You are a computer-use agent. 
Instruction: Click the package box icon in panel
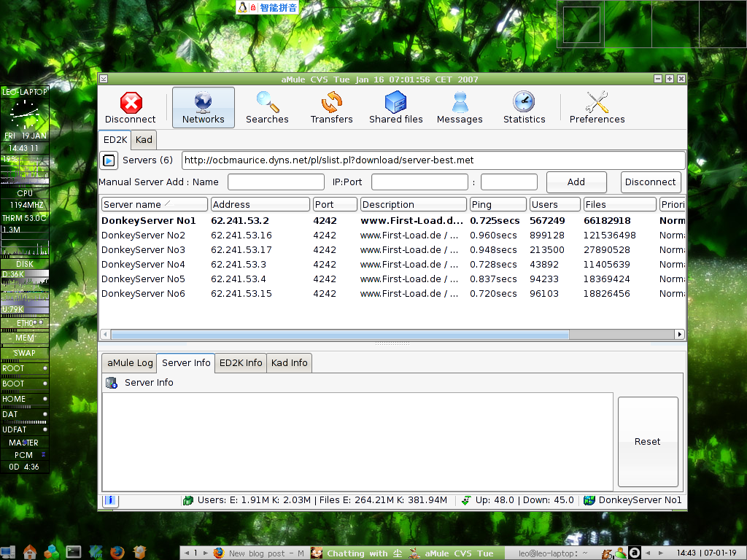tap(139, 552)
